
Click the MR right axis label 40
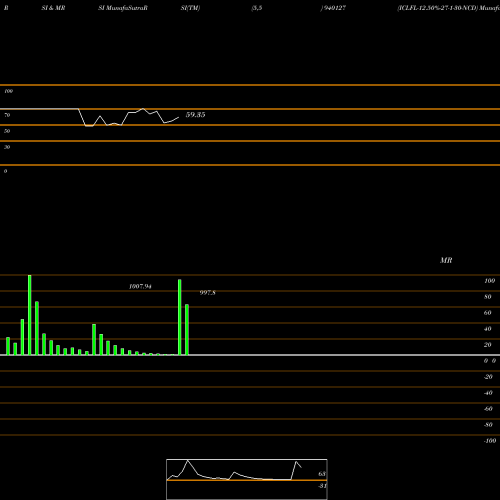click(x=488, y=329)
